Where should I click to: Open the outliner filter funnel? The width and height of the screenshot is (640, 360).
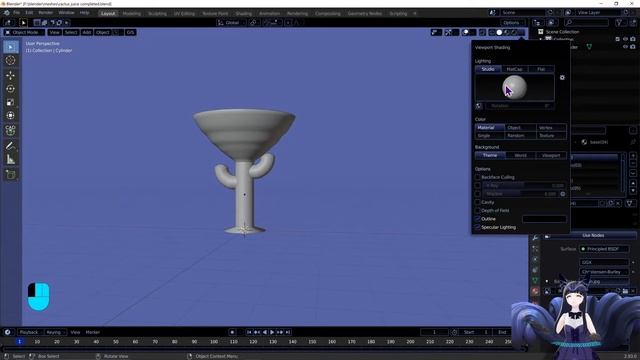pos(619,22)
